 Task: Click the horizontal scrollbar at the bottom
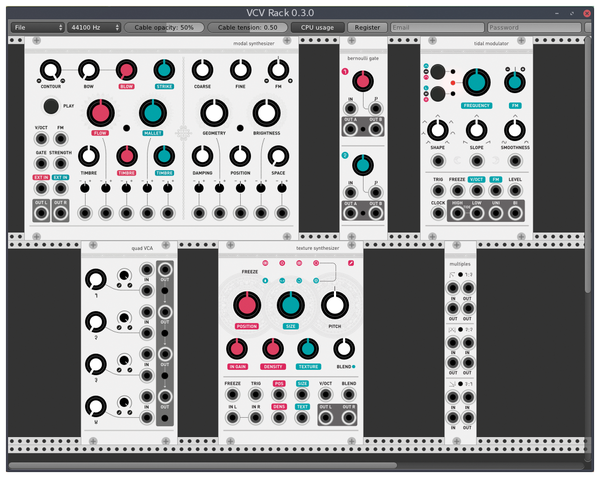tap(203, 466)
